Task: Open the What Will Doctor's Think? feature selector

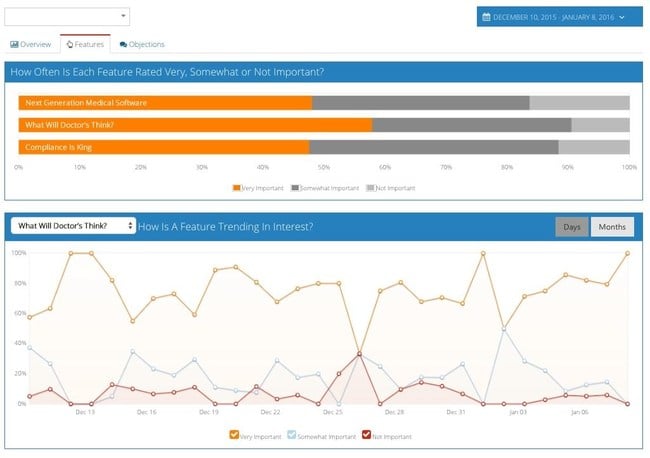Action: 73,226
